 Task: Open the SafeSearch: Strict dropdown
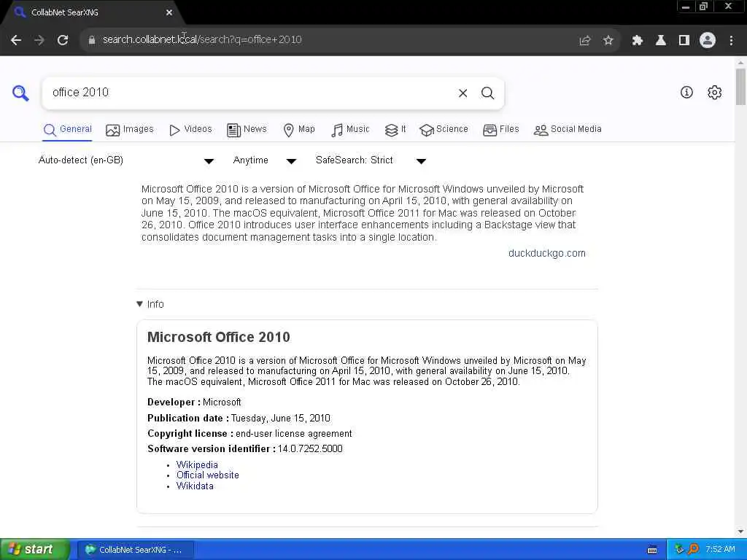(371, 160)
